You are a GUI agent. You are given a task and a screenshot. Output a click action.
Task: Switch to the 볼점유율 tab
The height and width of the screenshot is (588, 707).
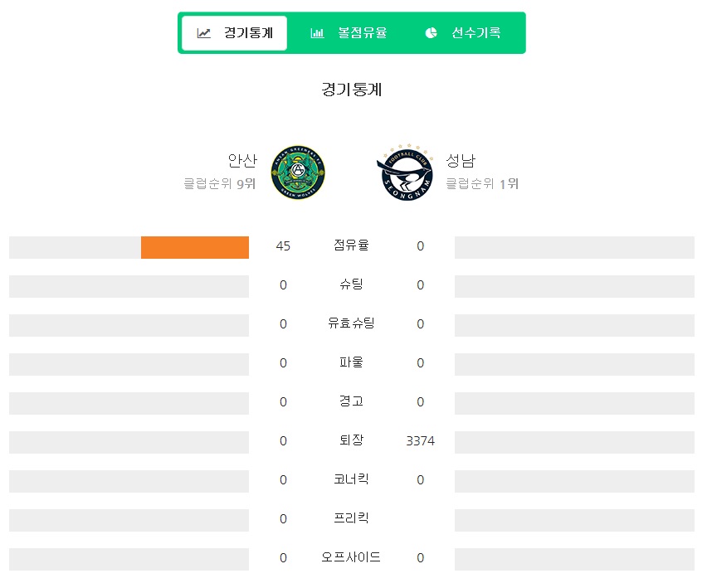[349, 33]
